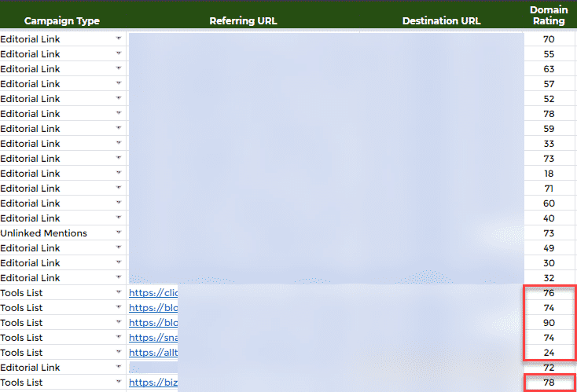Click the Campaign Type column header
This screenshot has width=577, height=392.
click(61, 21)
